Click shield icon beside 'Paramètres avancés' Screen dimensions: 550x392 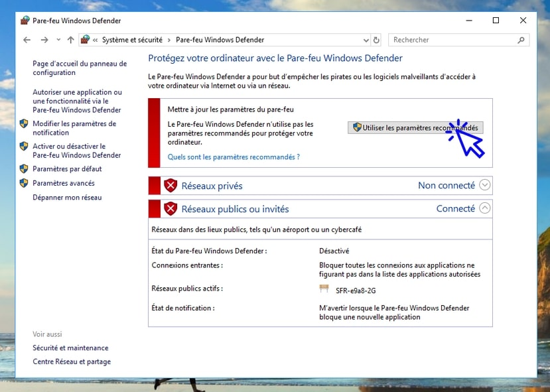(x=24, y=182)
